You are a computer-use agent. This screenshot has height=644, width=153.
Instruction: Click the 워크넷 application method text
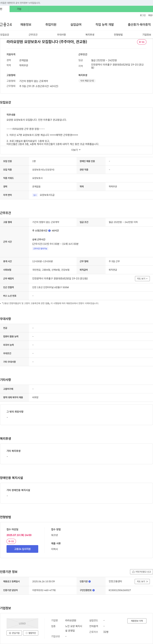[55, 535]
